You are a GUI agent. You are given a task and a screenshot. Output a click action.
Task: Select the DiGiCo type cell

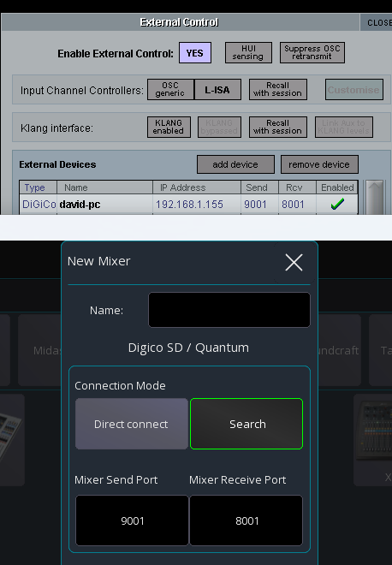[x=39, y=205]
